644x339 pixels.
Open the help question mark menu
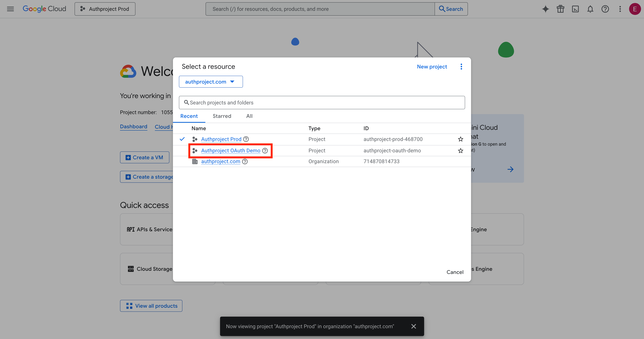[x=605, y=9]
